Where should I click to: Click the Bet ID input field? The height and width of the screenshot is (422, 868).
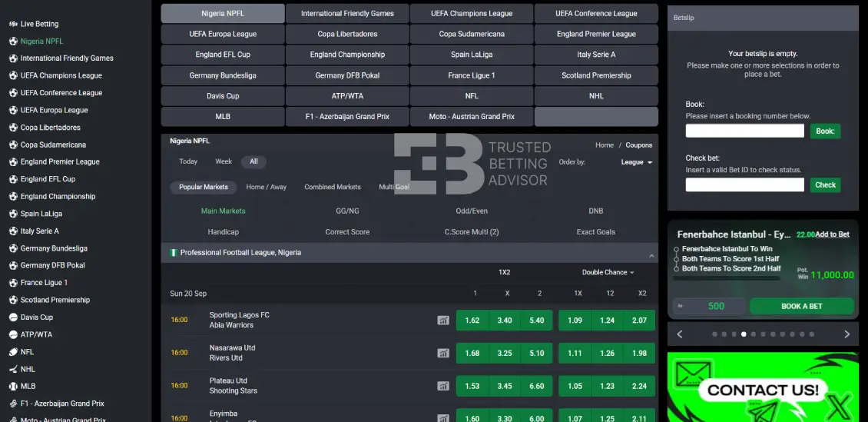pyautogui.click(x=744, y=185)
